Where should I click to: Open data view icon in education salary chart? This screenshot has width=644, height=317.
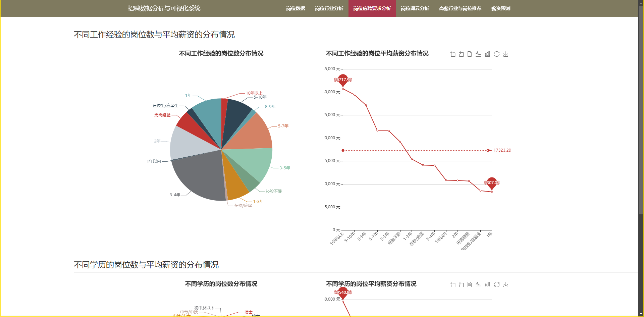coord(470,284)
